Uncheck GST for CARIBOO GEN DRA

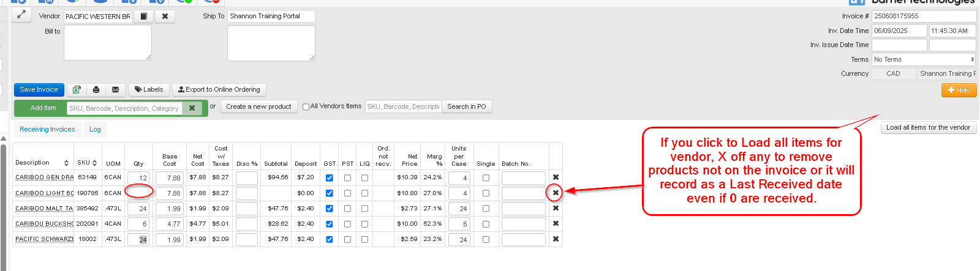coord(330,178)
